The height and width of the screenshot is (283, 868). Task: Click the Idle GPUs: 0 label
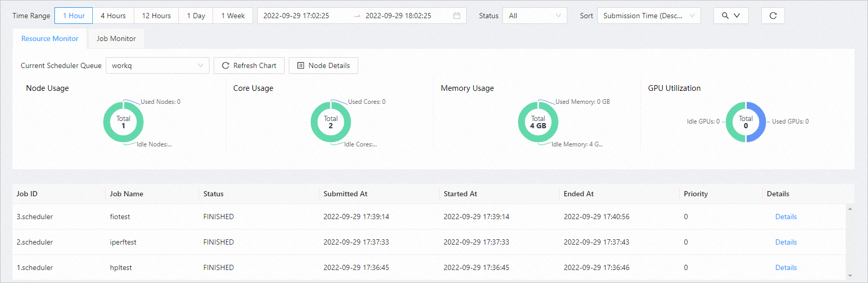(703, 122)
